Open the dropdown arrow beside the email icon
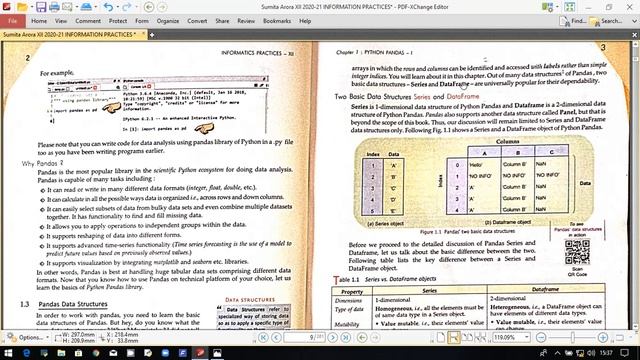 click(76, 7)
